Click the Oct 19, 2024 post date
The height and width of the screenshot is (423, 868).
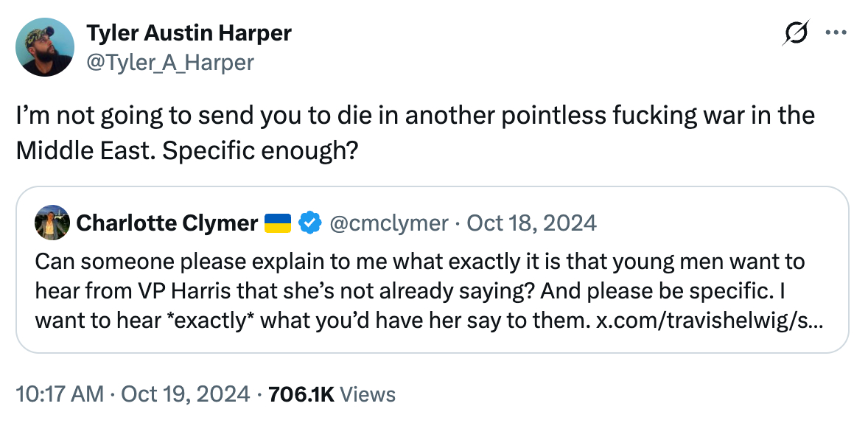185,394
